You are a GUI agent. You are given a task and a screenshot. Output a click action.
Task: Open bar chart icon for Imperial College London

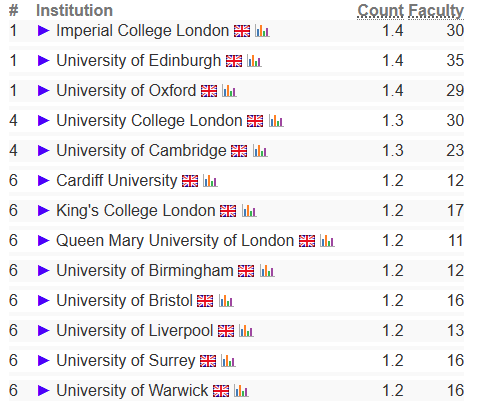coord(262,31)
